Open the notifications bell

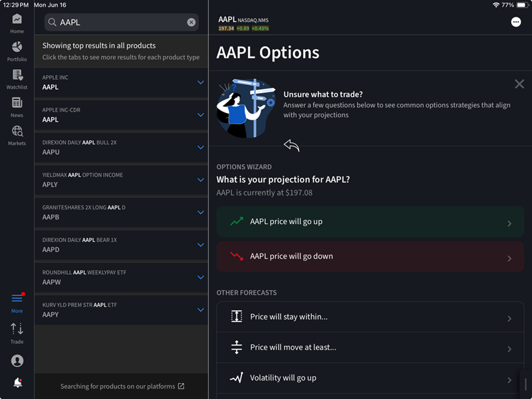pos(17,383)
